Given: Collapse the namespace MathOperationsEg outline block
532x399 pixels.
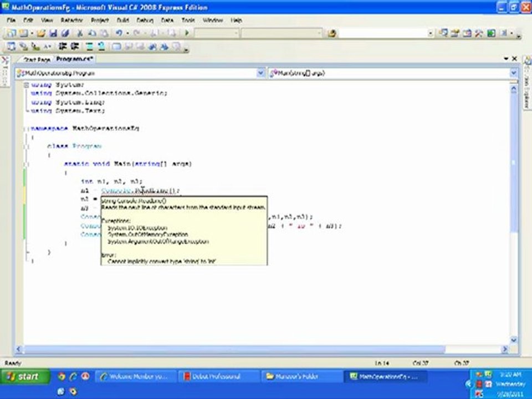Looking at the screenshot, I should point(26,129).
